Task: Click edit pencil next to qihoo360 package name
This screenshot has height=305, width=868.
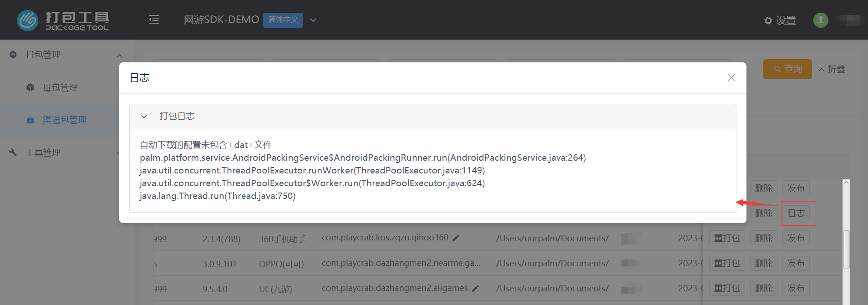Action: [456, 238]
